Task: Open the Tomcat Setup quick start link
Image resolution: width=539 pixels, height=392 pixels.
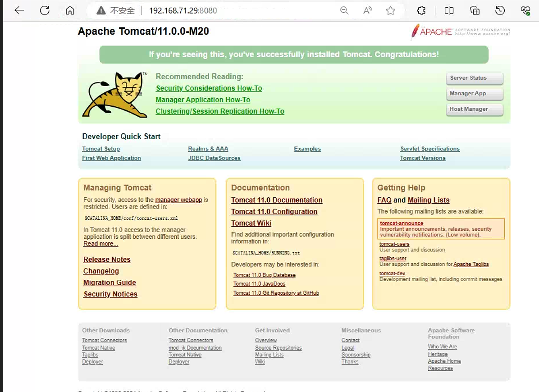Action: click(101, 149)
